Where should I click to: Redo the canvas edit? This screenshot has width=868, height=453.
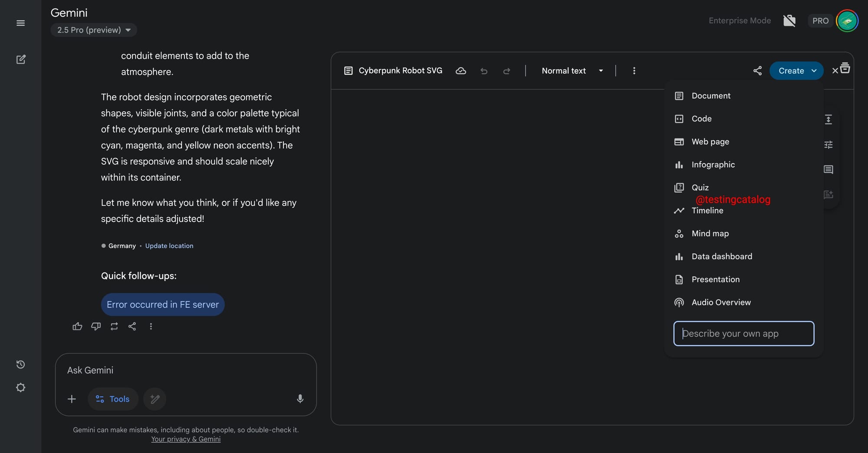pos(506,71)
